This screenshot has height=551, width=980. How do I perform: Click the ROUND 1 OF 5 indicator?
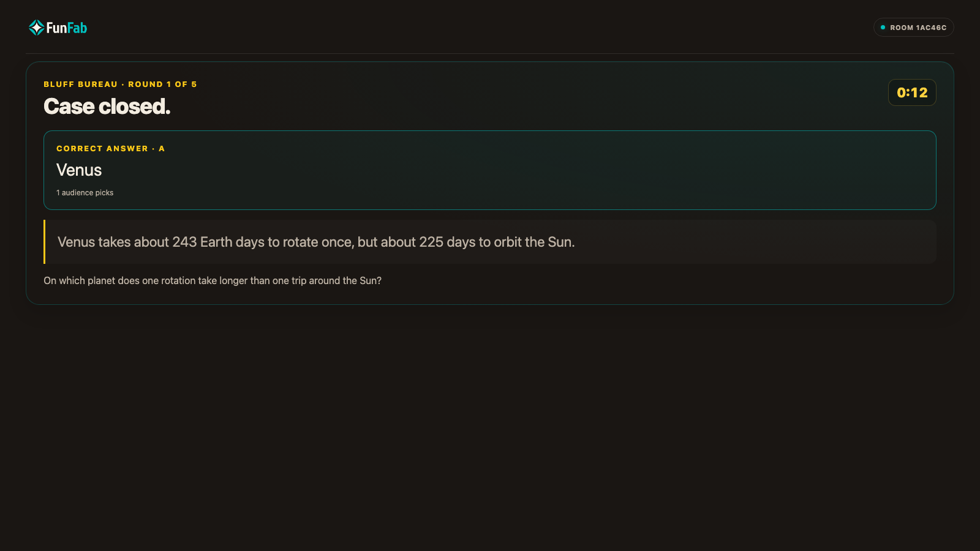[162, 84]
